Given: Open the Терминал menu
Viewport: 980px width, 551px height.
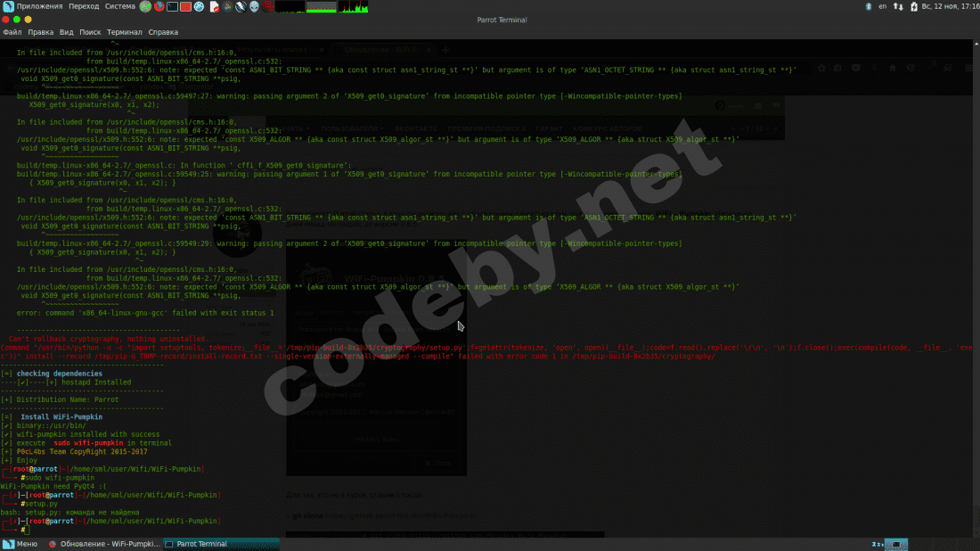Looking at the screenshot, I should click(x=125, y=32).
